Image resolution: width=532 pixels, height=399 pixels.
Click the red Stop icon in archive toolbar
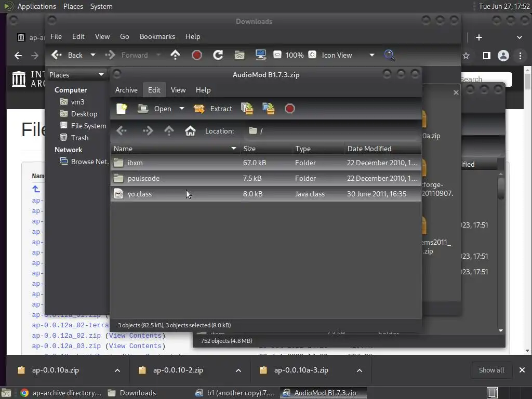click(290, 109)
